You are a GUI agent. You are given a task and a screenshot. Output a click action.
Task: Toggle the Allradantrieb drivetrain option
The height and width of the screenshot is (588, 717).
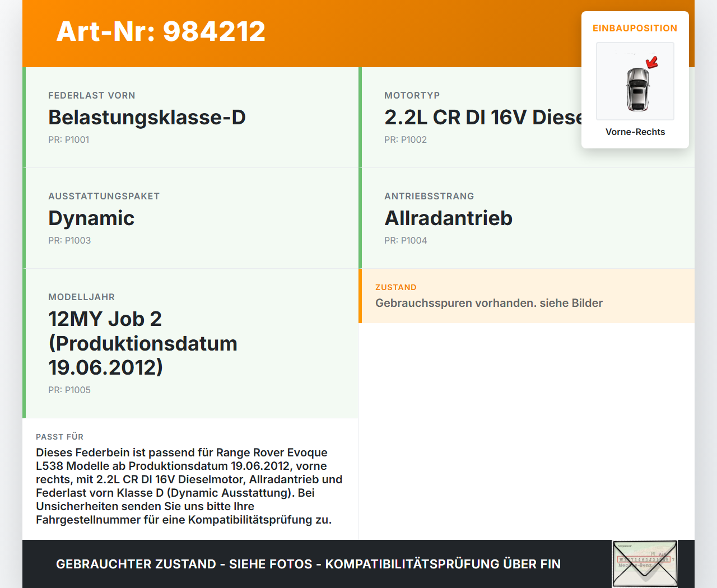tap(448, 218)
